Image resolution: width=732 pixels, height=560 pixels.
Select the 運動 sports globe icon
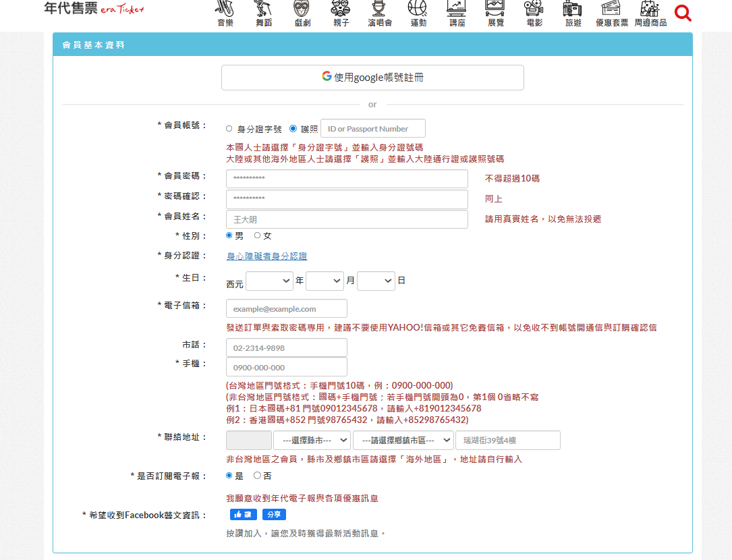[x=417, y=12]
